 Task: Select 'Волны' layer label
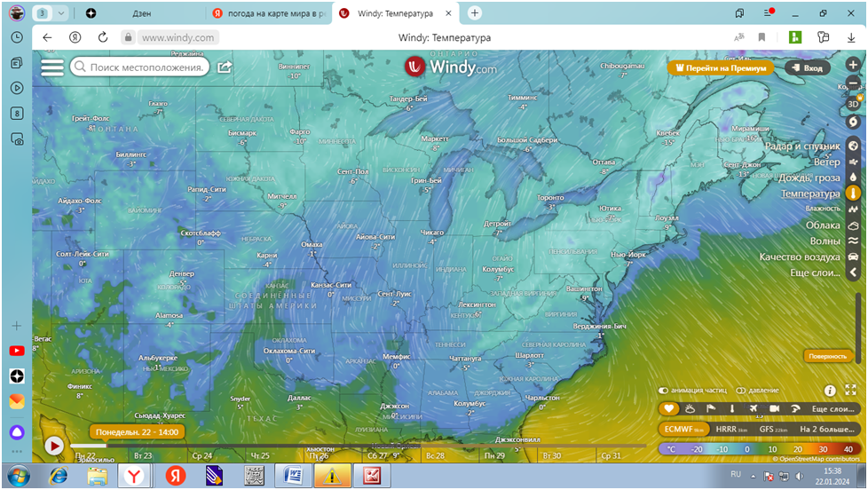(825, 241)
